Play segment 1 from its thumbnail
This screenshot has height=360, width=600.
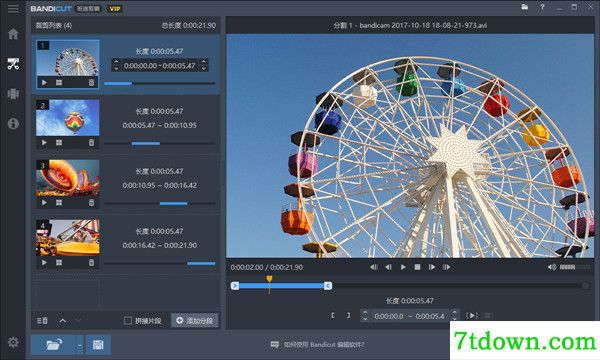pos(44,83)
